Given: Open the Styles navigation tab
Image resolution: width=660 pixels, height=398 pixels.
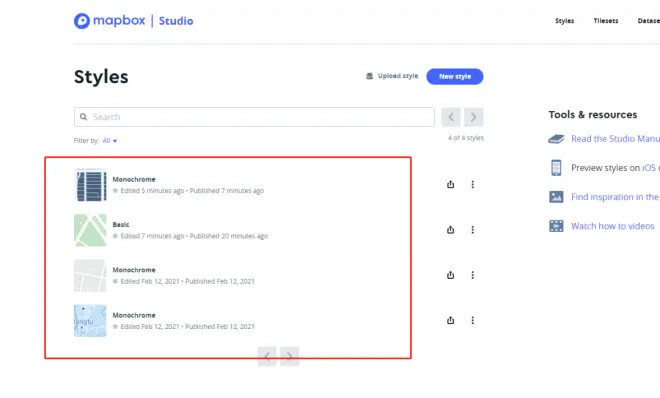Looking at the screenshot, I should tap(564, 21).
